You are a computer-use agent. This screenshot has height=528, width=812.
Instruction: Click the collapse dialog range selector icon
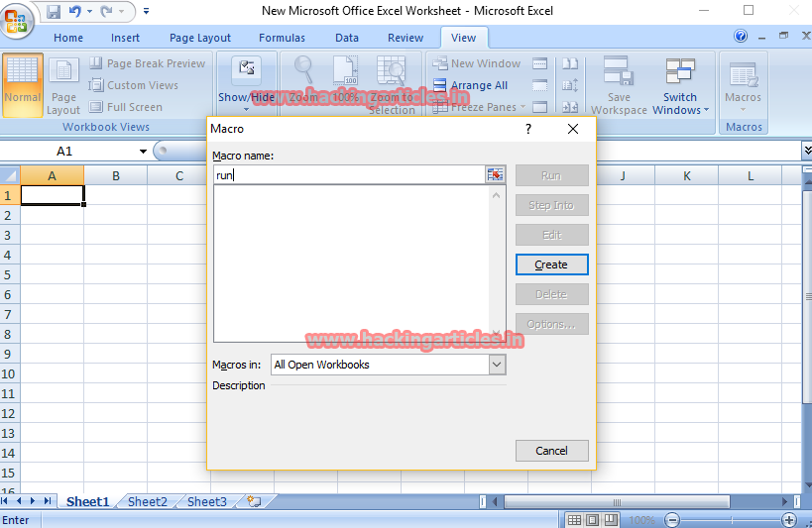point(495,175)
